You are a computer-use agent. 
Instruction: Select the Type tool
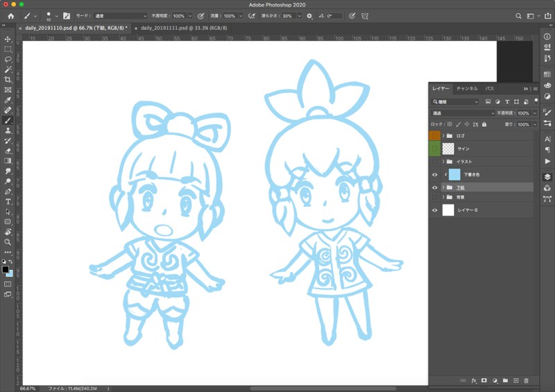[x=8, y=202]
